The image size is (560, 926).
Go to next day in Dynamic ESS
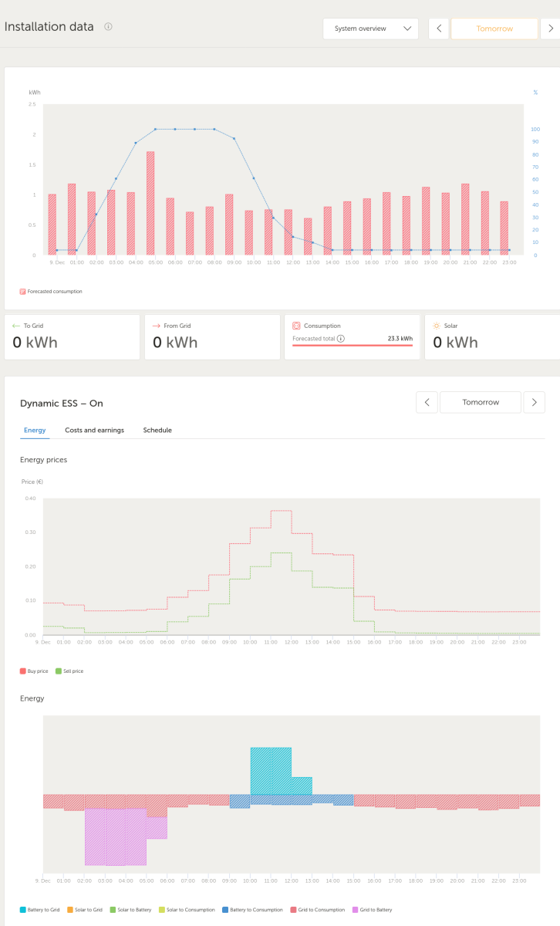(x=534, y=402)
